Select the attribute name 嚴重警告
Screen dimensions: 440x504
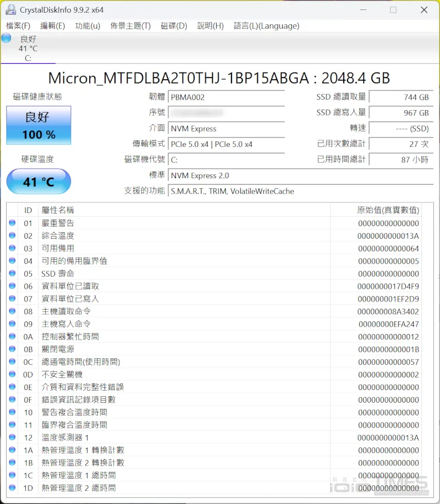tap(58, 223)
